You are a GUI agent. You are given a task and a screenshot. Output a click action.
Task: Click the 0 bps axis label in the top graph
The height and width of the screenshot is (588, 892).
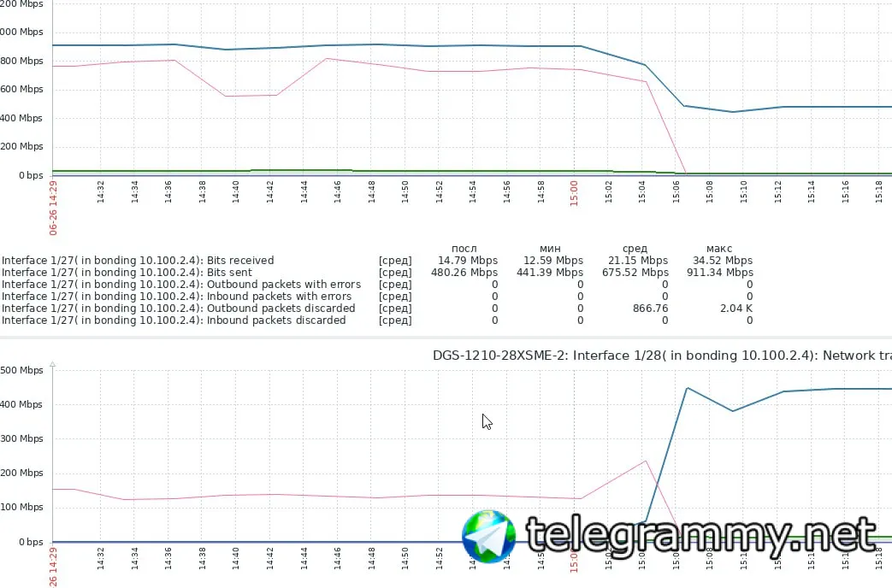(31, 175)
